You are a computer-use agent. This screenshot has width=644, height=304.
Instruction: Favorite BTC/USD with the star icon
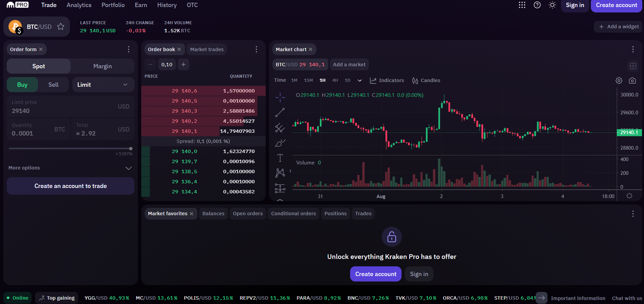61,27
